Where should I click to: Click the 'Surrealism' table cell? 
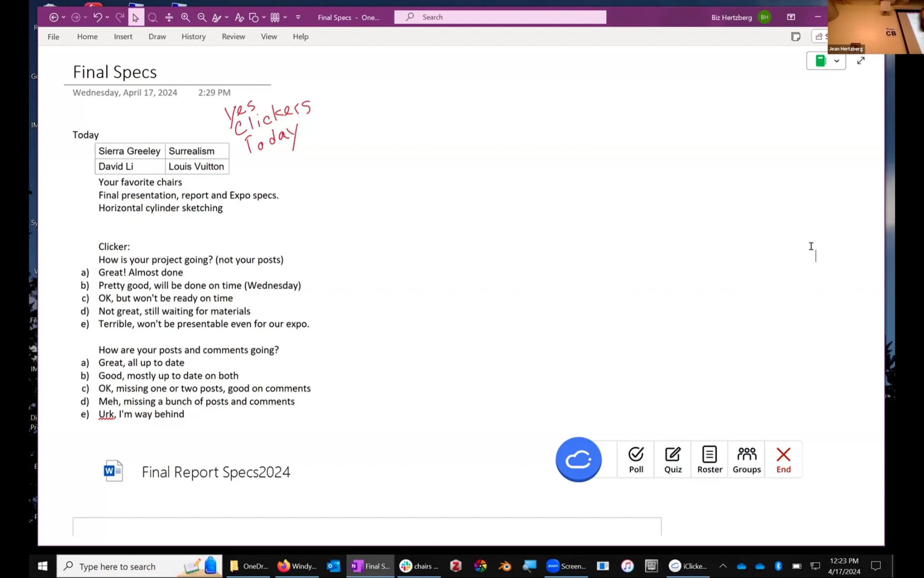point(197,151)
